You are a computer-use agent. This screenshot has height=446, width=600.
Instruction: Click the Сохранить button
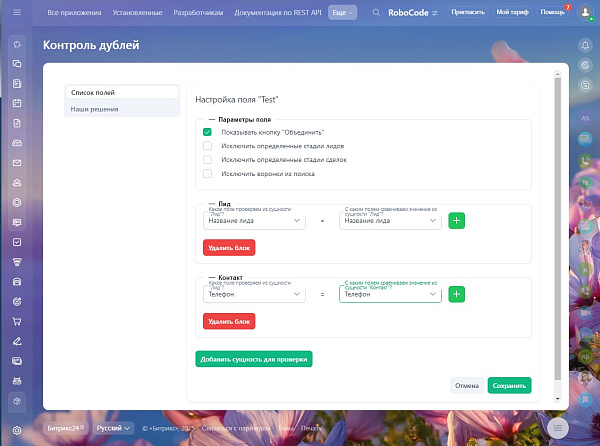click(x=509, y=386)
